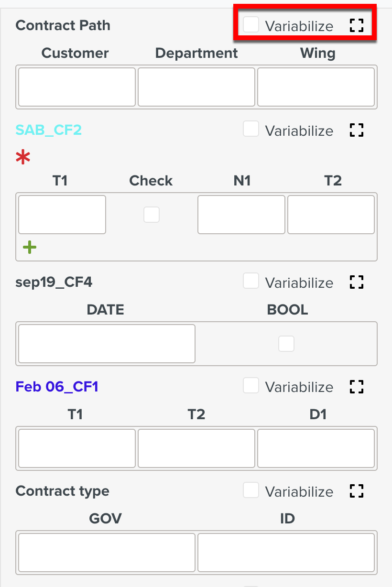392x587 pixels.
Task: Click the SAB_CF2 field label
Action: [x=48, y=130]
